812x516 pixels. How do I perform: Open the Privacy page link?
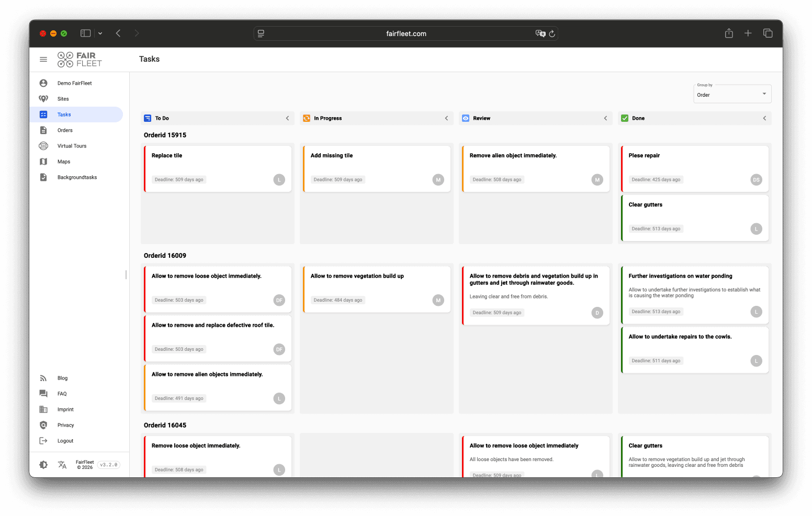(x=65, y=425)
